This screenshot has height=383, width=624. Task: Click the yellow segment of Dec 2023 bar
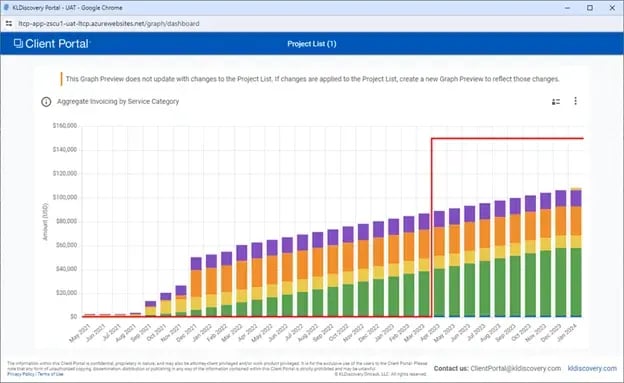point(560,242)
